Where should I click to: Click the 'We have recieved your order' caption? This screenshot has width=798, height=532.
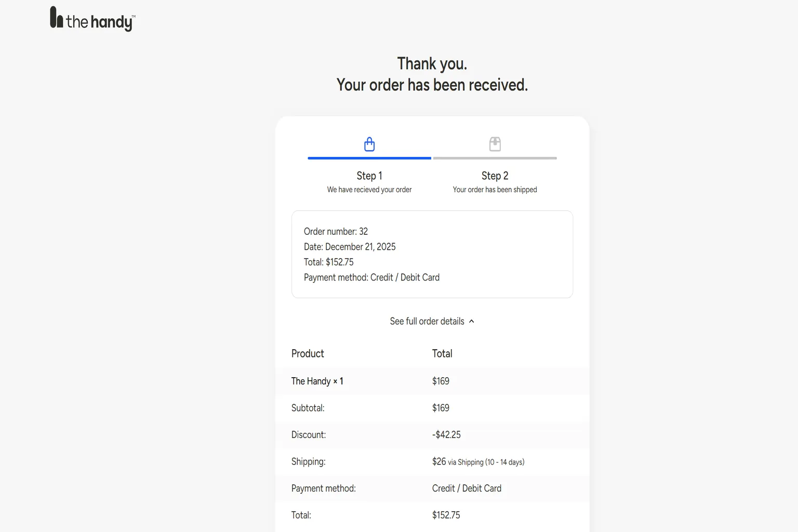coord(369,190)
